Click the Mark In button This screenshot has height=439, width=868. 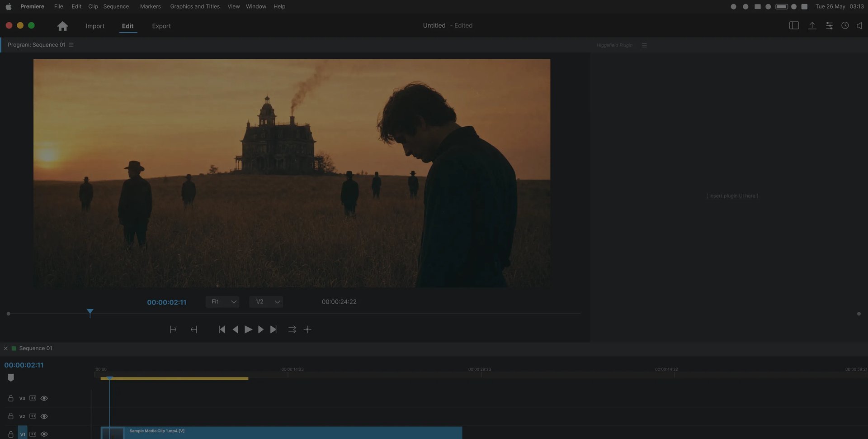(173, 329)
